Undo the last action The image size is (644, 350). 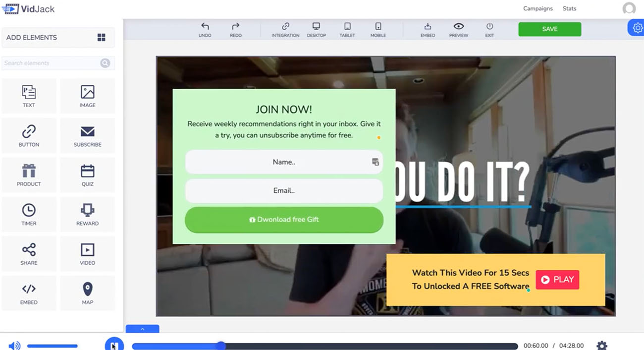coord(205,29)
